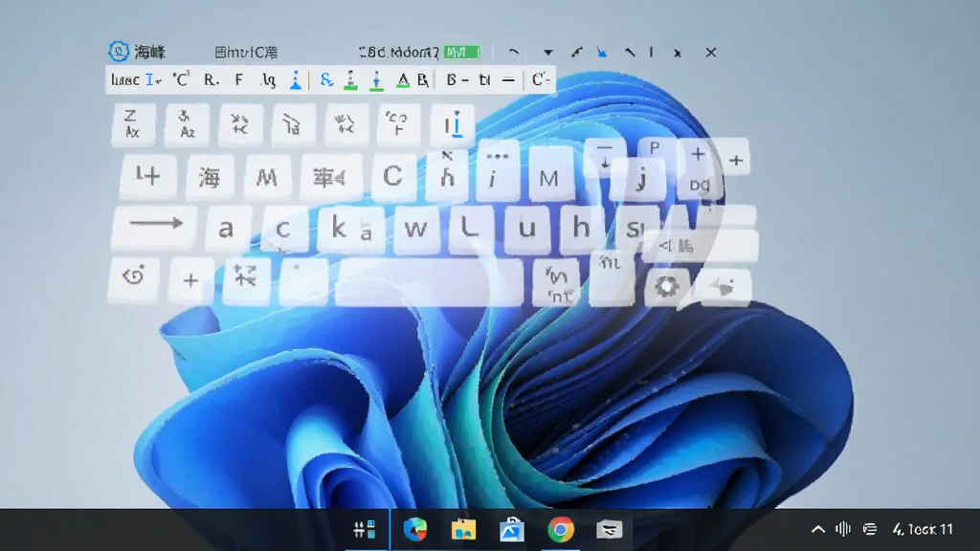Click the volume icon in system tray
The image size is (980, 551).
(x=843, y=529)
